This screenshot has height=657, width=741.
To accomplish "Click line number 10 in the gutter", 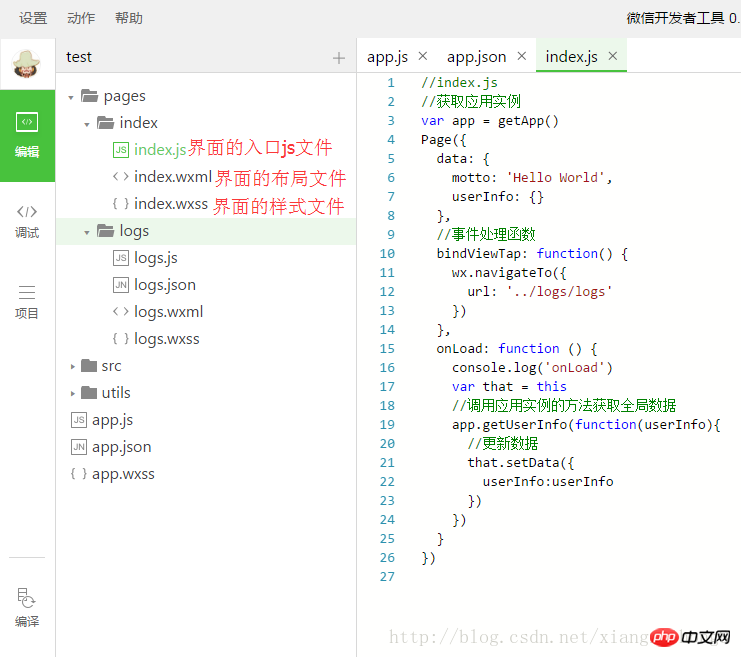I will 387,254.
